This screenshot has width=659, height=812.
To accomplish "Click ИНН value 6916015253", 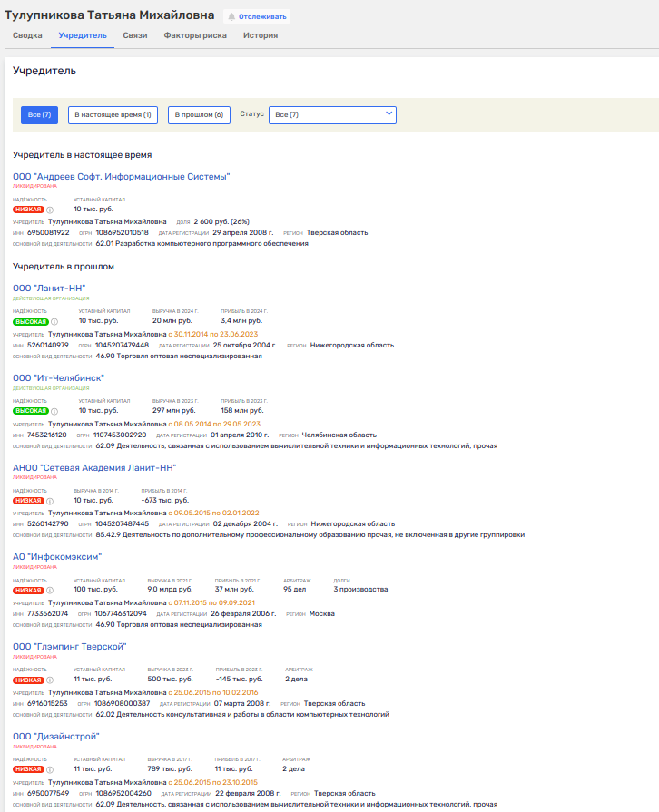I will [47, 704].
